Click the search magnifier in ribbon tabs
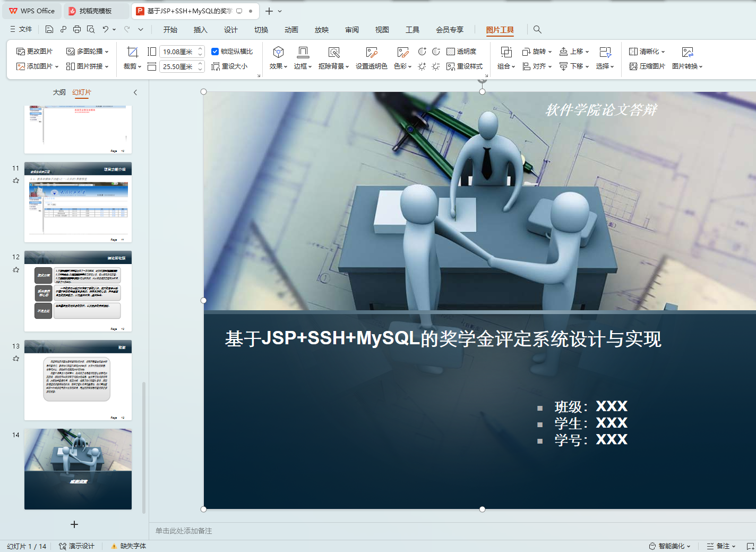Image resolution: width=756 pixels, height=552 pixels. [x=537, y=29]
